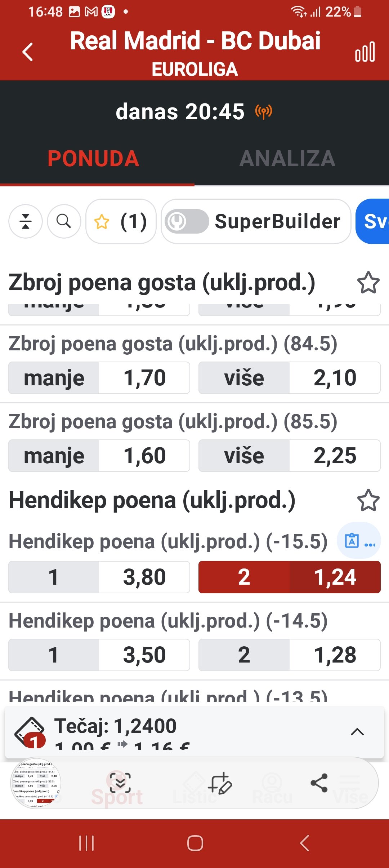The height and width of the screenshot is (868, 389).
Task: Open the handicap -15.5 info options button
Action: (359, 541)
